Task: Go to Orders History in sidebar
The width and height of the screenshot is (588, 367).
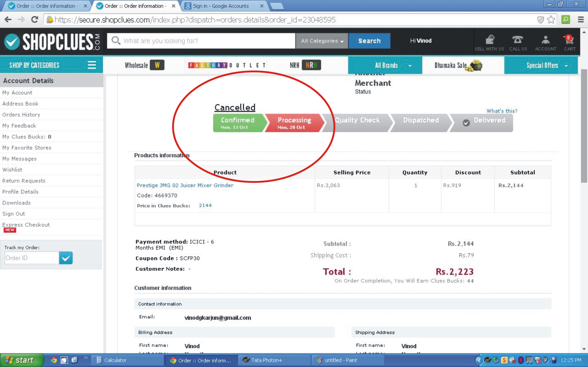Action: tap(21, 115)
